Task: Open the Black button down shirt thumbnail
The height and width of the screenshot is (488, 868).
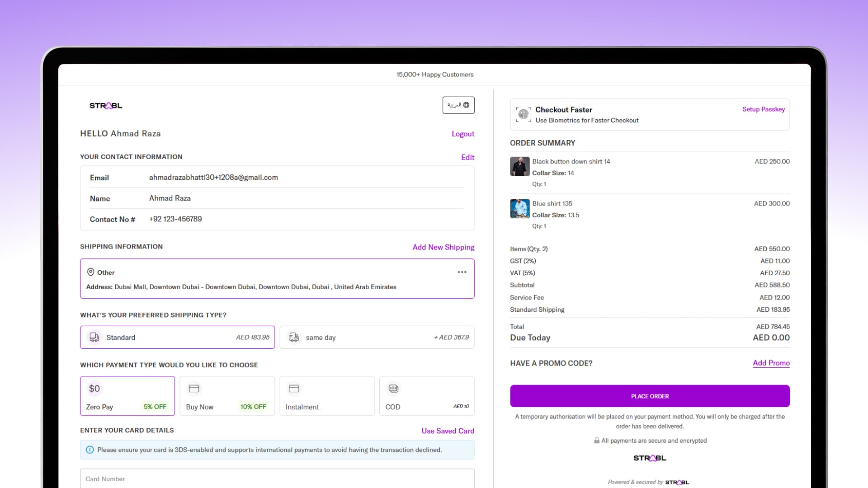Action: tap(519, 167)
